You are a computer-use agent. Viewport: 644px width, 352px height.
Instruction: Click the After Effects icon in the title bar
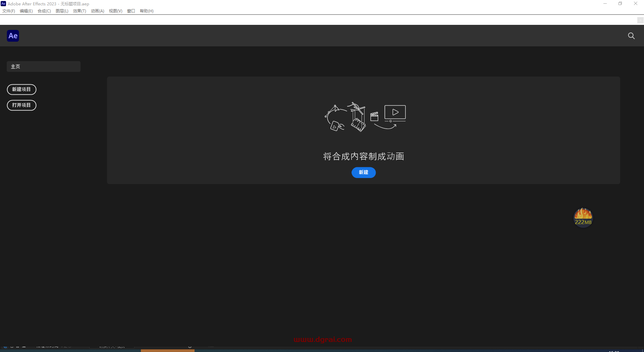pyautogui.click(x=3, y=4)
